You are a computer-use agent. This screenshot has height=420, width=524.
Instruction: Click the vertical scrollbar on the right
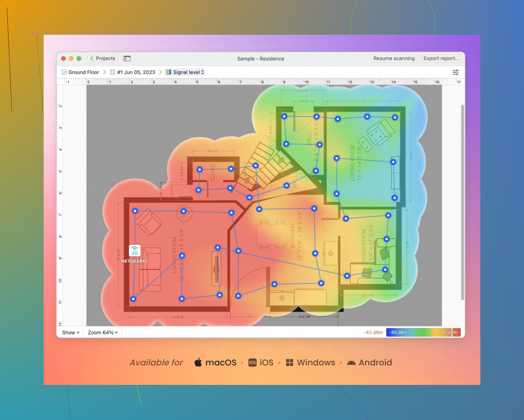coord(463,202)
